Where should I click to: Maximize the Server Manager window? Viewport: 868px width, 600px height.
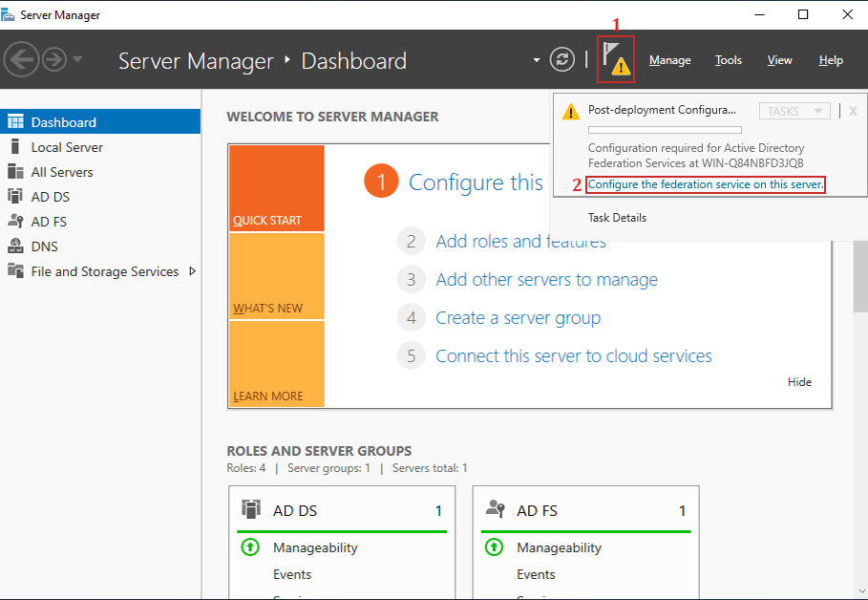tap(803, 14)
